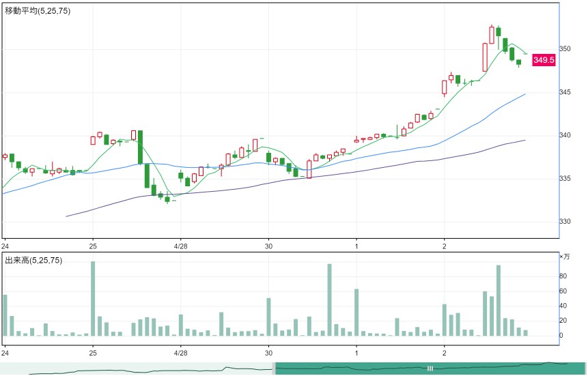Viewport: 588px width, 376px height.
Task: Click the 345 price axis label
Action: point(565,92)
